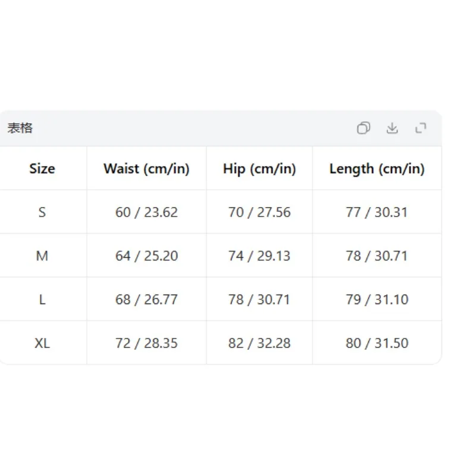Select the Hip (cm/in) column header
Screen dimensions: 476x476
pos(259,168)
